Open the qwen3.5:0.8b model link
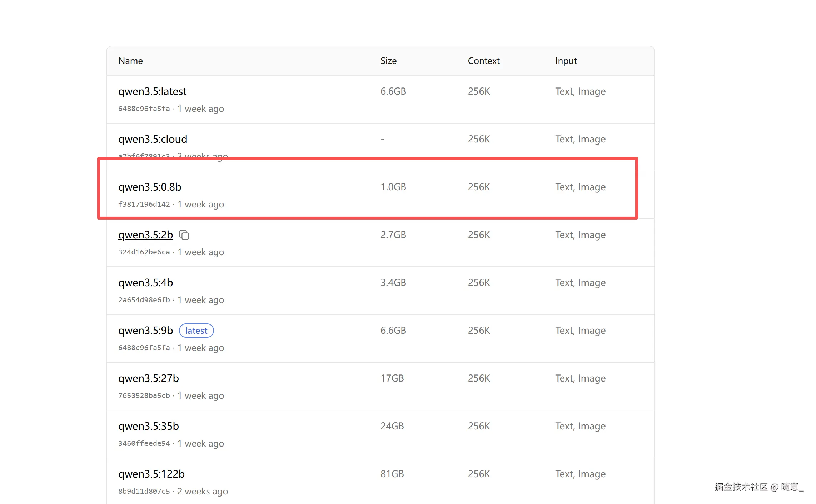 tap(150, 187)
